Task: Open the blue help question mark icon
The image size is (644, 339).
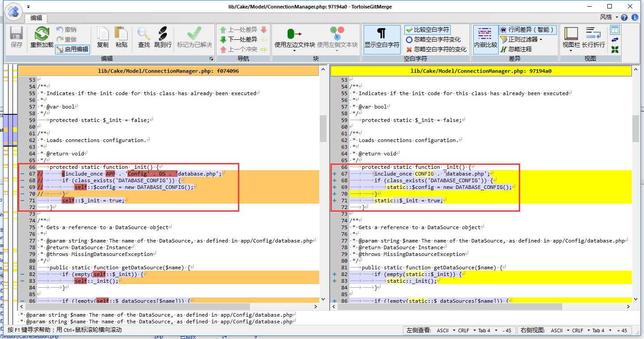Action: pos(624,17)
